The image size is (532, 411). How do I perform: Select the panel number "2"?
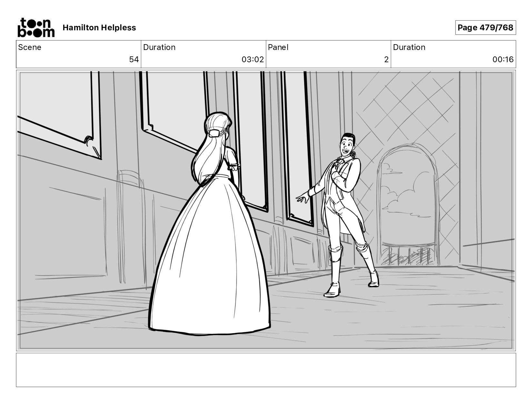tap(386, 60)
